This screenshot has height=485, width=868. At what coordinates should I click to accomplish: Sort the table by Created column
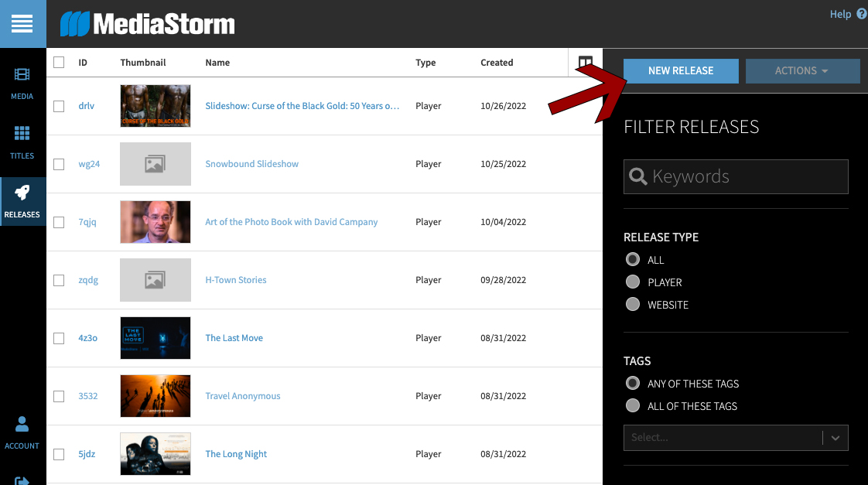(497, 63)
